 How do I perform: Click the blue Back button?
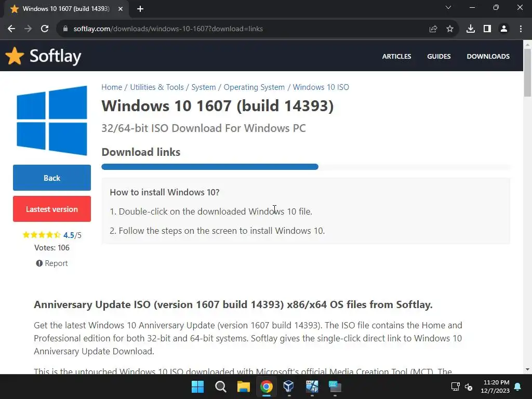pos(52,178)
